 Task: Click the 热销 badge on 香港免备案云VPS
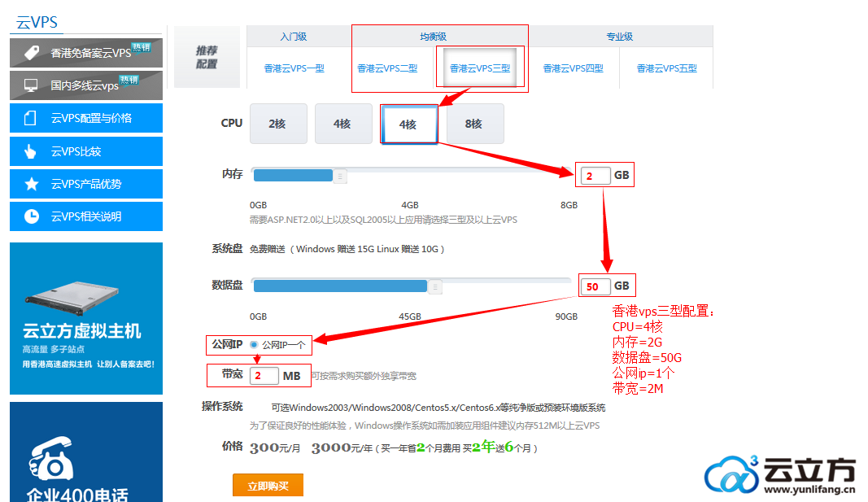tap(142, 48)
